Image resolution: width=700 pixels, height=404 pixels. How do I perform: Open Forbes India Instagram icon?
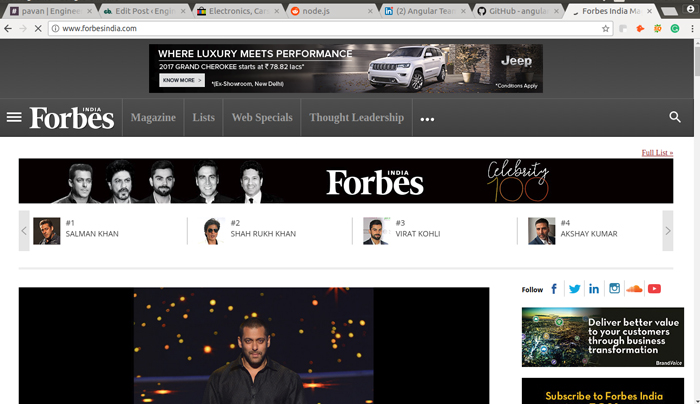[x=614, y=289]
